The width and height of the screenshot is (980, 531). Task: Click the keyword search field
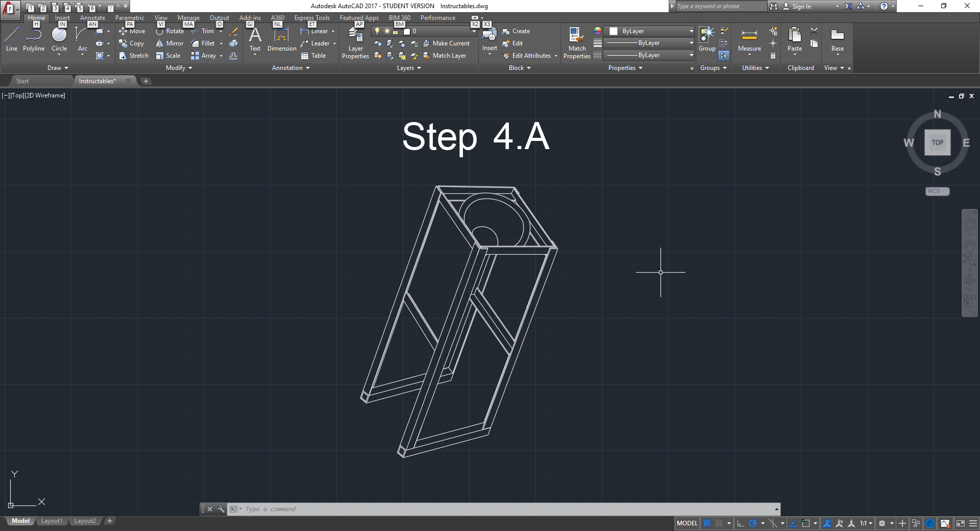tap(721, 6)
